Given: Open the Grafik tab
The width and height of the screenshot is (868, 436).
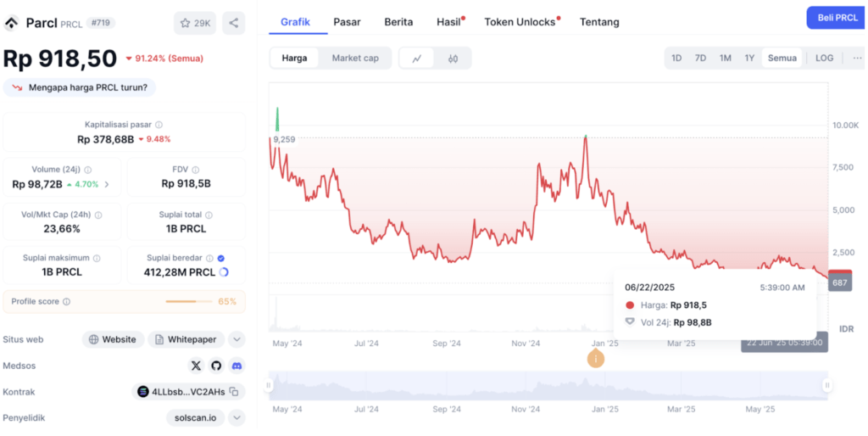Looking at the screenshot, I should (295, 22).
